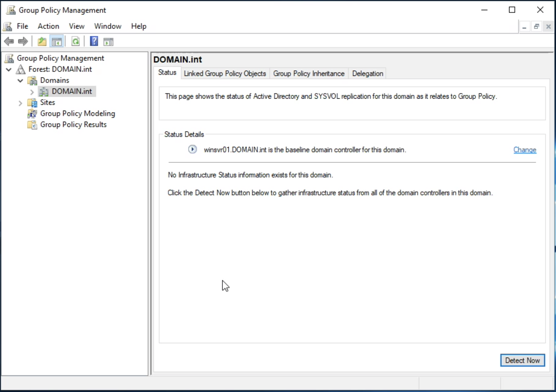Image resolution: width=556 pixels, height=392 pixels.
Task: Click the Group Policy Results icon
Action: [x=32, y=125]
